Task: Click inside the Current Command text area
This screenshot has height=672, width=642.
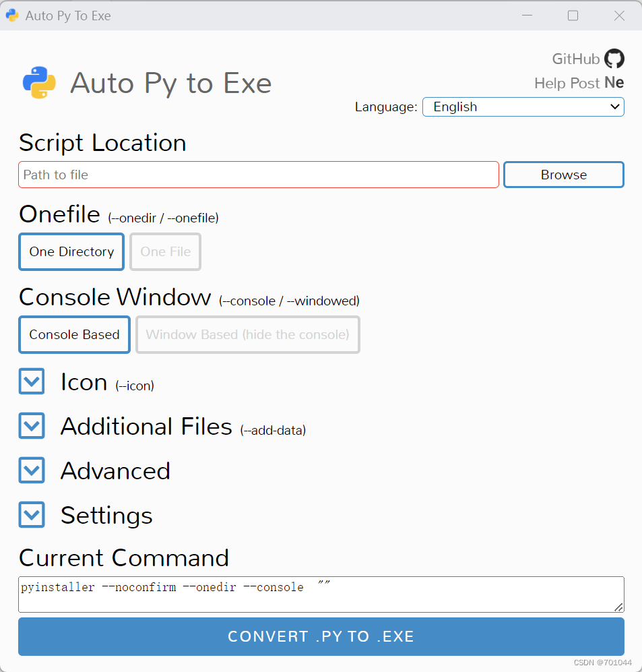Action: tap(321, 594)
